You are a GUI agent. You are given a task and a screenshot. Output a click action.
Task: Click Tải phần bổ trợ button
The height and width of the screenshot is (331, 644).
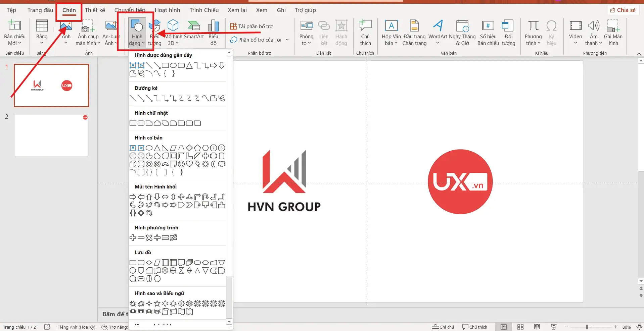point(251,26)
